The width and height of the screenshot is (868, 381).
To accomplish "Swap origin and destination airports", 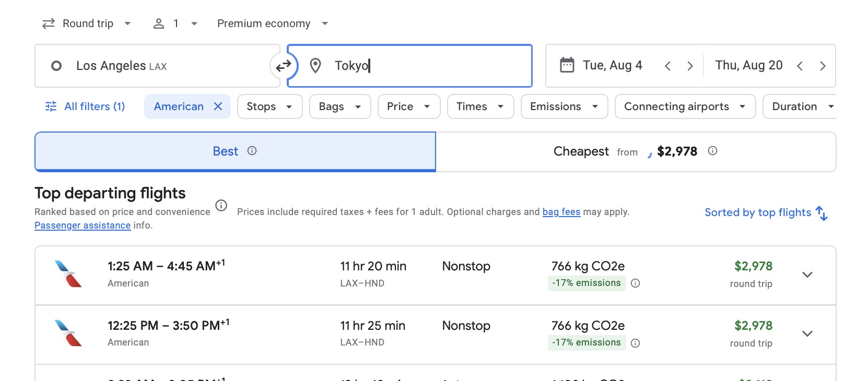I will (x=284, y=66).
